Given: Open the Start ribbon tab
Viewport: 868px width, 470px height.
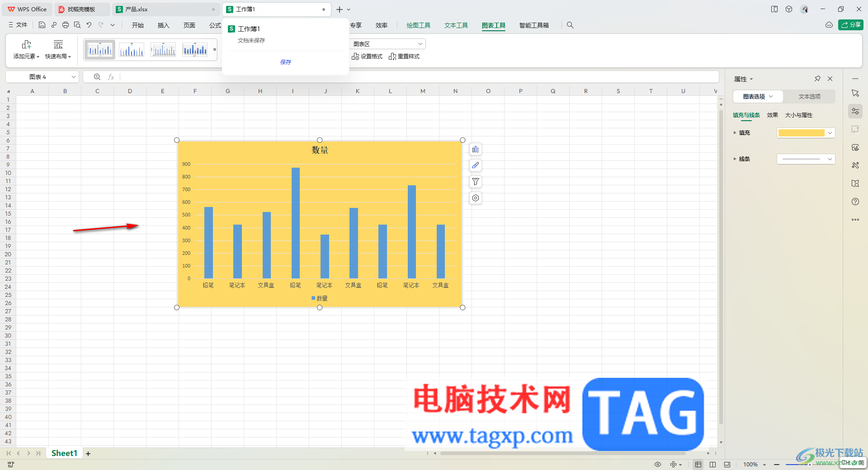Looking at the screenshot, I should [138, 25].
